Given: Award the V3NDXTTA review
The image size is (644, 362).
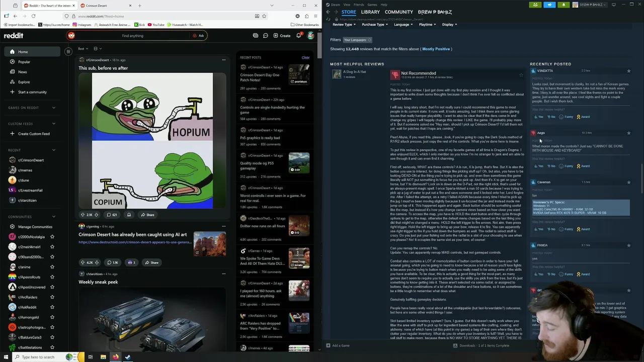Looking at the screenshot, I should [583, 117].
